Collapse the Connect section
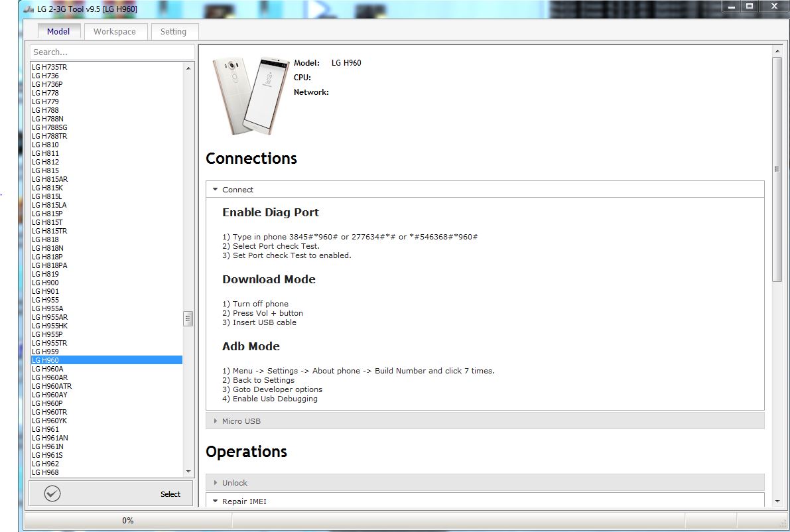This screenshot has height=532, width=790. click(x=485, y=190)
